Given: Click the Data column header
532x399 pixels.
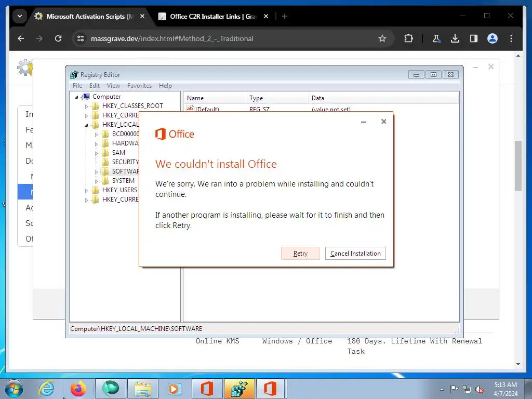Looking at the screenshot, I should click(383, 98).
